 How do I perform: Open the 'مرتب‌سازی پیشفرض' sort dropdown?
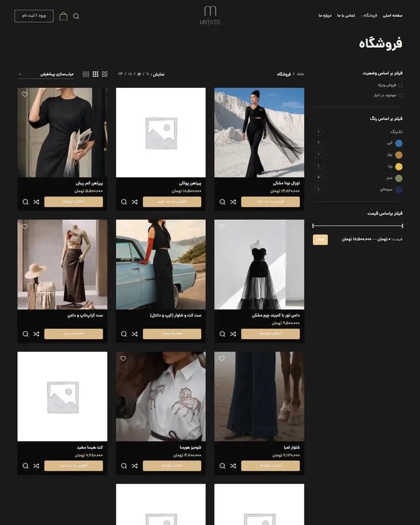(46, 74)
